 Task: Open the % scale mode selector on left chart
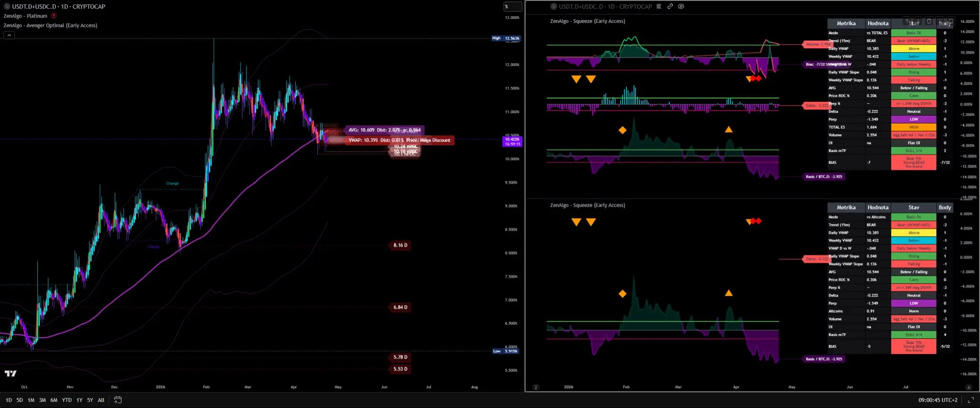coord(512,6)
